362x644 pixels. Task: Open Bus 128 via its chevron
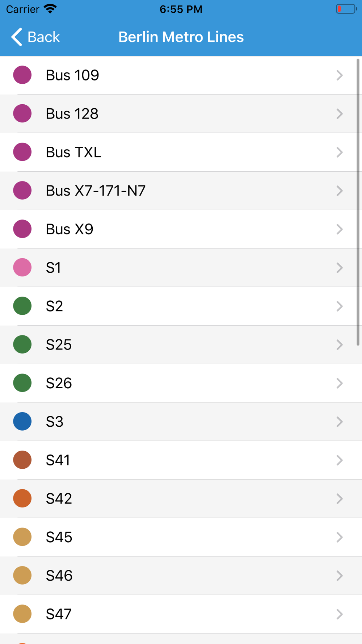tap(339, 114)
